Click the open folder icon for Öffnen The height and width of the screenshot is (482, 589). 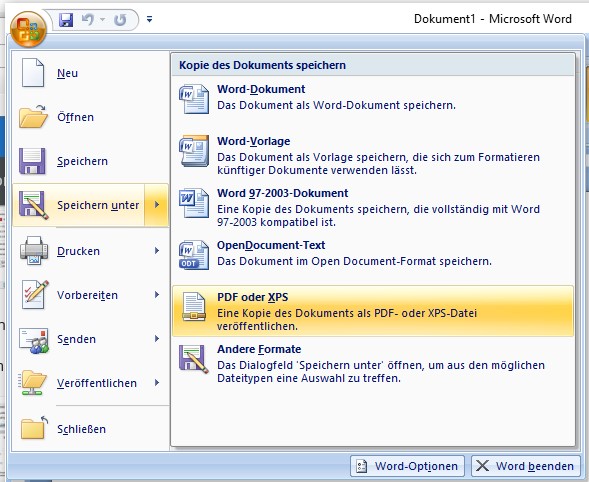coord(33,117)
